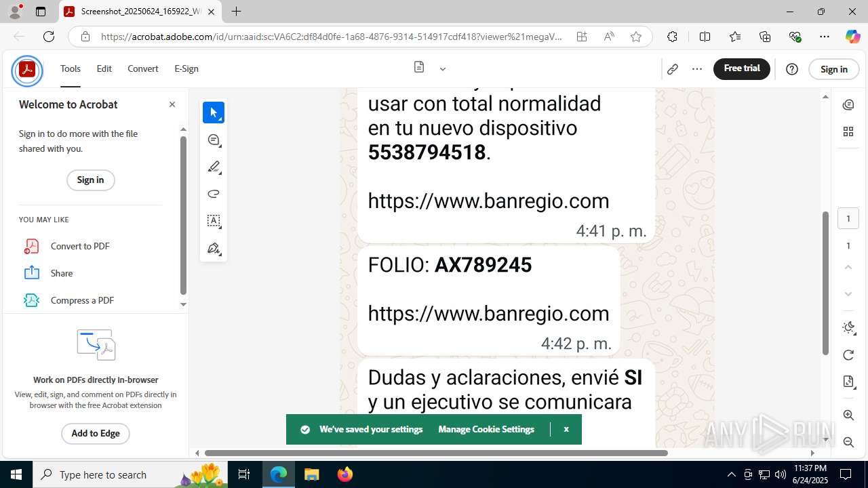The image size is (868, 488).
Task: Open the browser Favorites list
Action: (735, 37)
